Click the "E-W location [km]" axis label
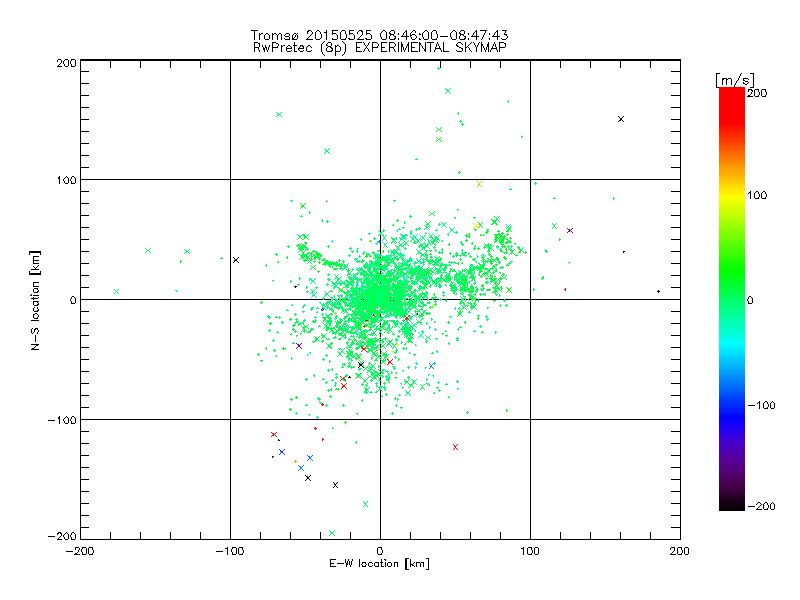800x600 pixels. [379, 564]
